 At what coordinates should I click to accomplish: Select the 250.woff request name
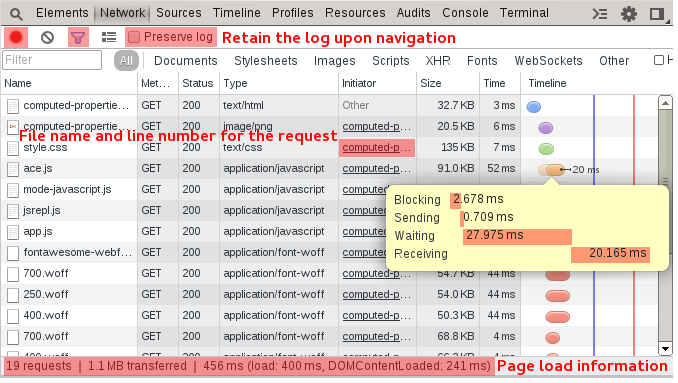click(x=46, y=295)
